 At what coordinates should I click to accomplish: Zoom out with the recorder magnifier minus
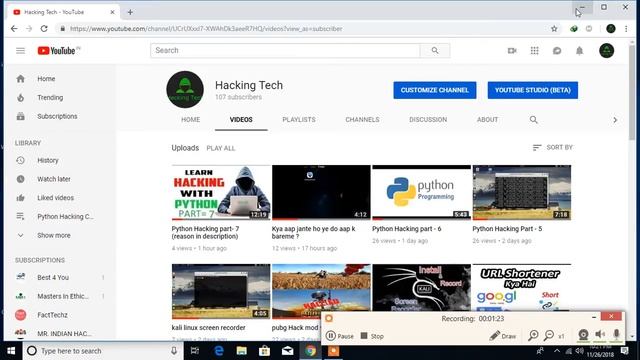click(549, 336)
